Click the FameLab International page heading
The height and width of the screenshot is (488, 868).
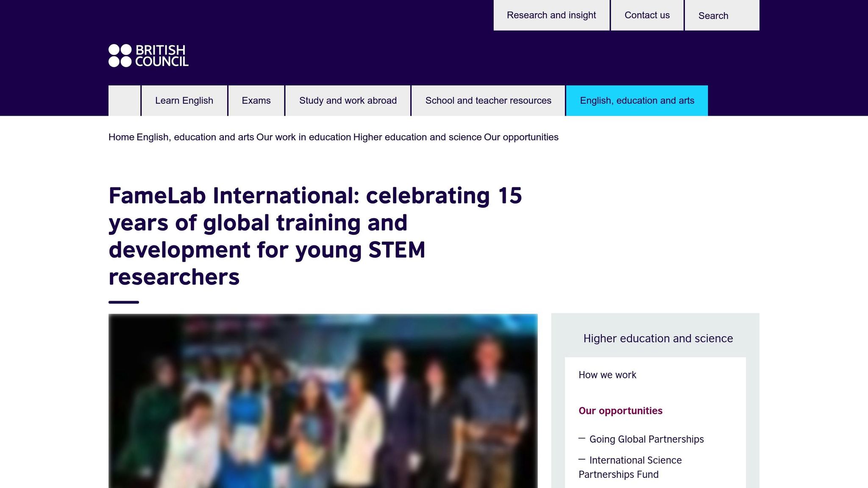coord(315,236)
